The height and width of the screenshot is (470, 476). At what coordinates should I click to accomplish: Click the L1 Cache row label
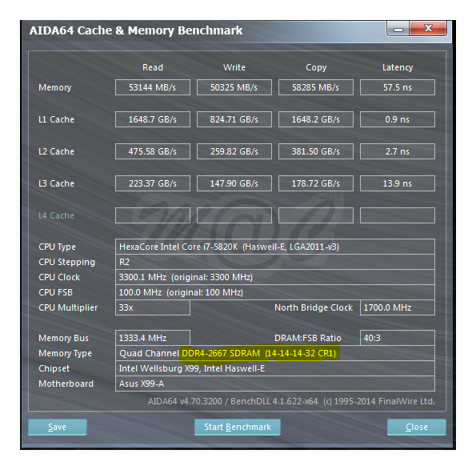56,119
